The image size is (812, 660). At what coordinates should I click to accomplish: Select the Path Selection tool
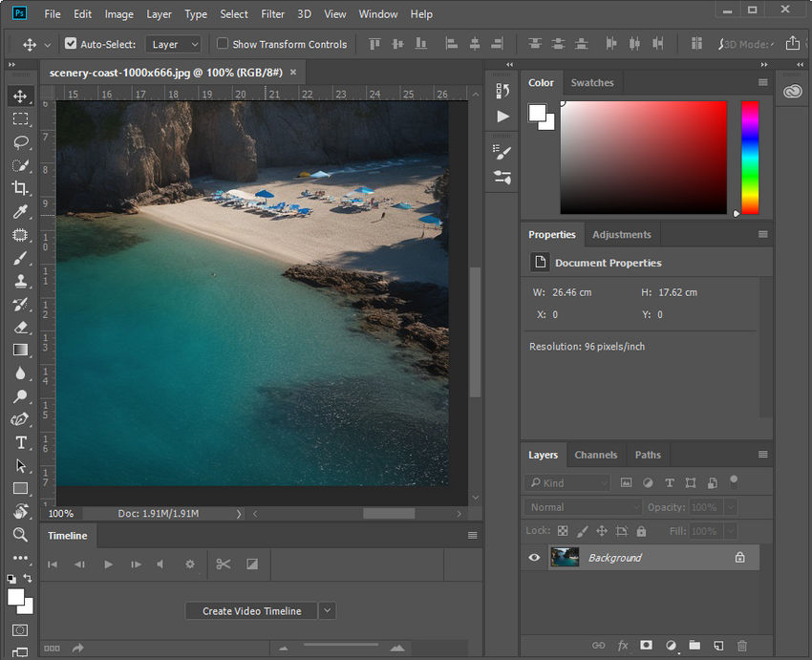pos(20,466)
